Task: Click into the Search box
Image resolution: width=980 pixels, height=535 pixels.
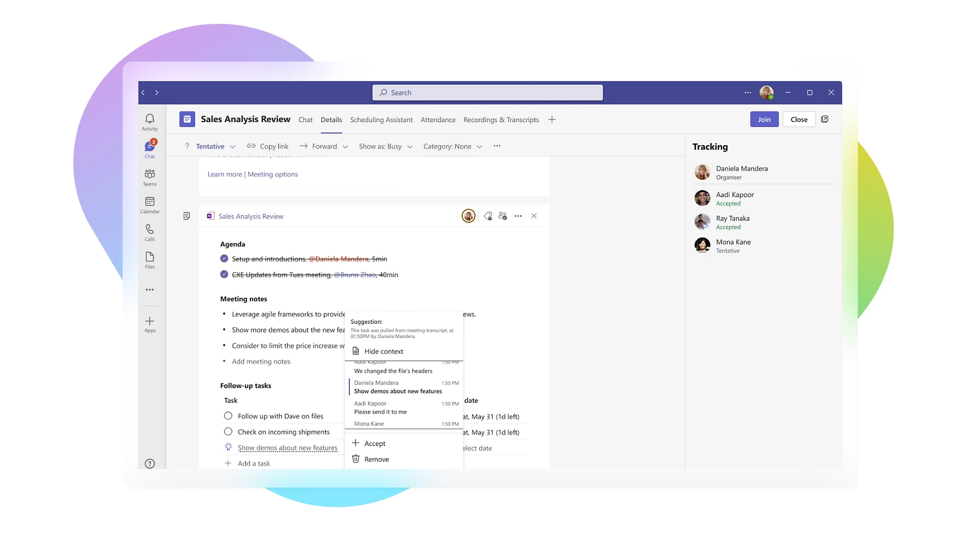Action: point(487,92)
